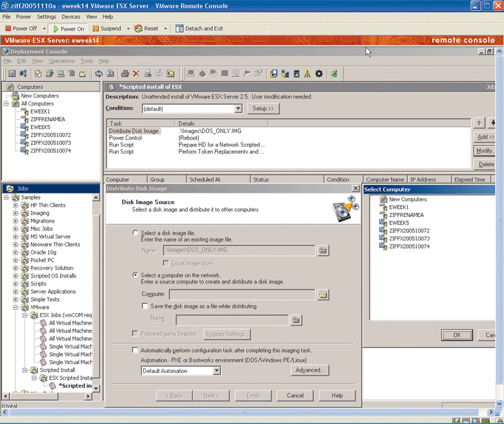Collapse the All Computers tree node
Screen dimensions: 504x424
click(6, 103)
